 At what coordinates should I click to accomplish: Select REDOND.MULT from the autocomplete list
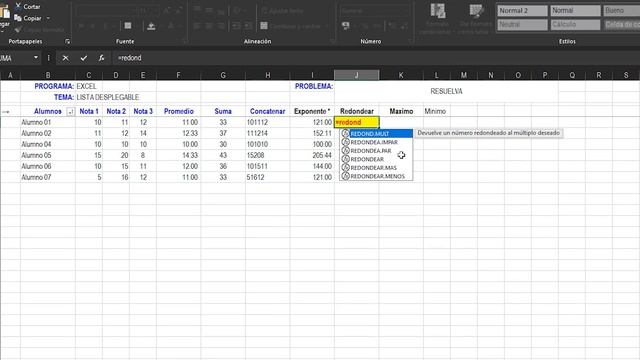point(376,133)
